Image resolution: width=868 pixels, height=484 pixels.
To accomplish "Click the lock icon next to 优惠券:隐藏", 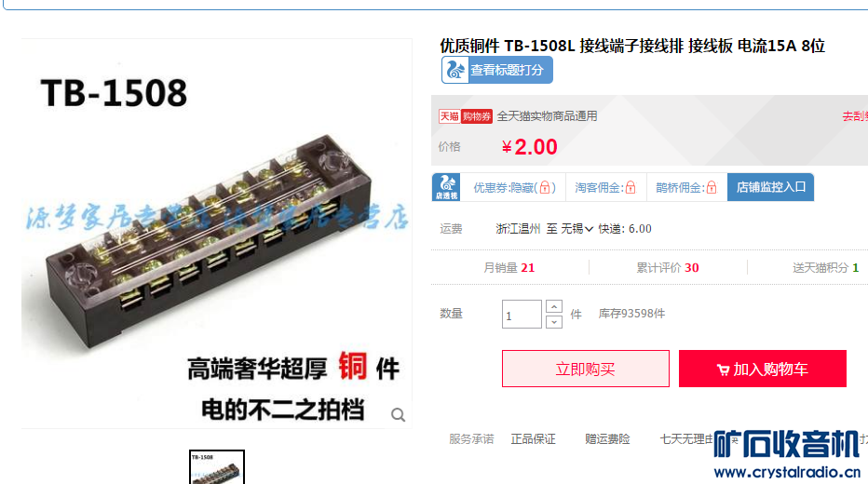I will coord(545,187).
